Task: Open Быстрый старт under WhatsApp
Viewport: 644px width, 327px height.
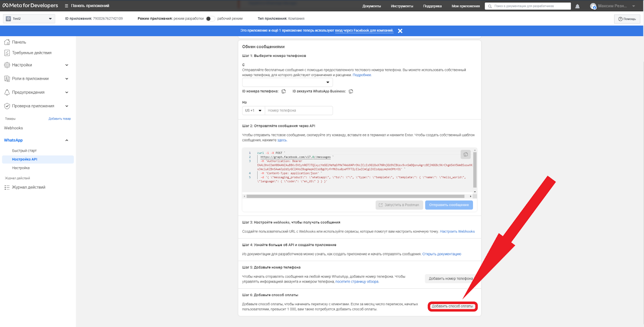Action: 24,151
